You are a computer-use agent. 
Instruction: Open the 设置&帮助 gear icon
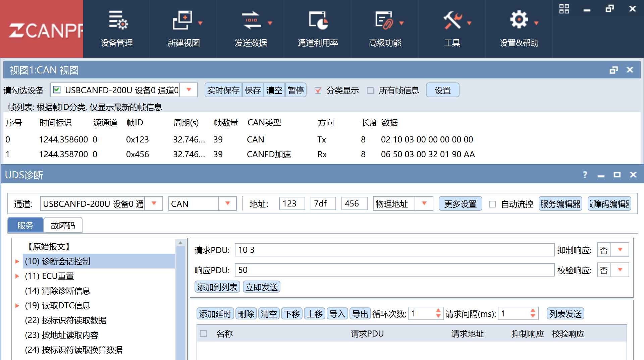point(519,20)
